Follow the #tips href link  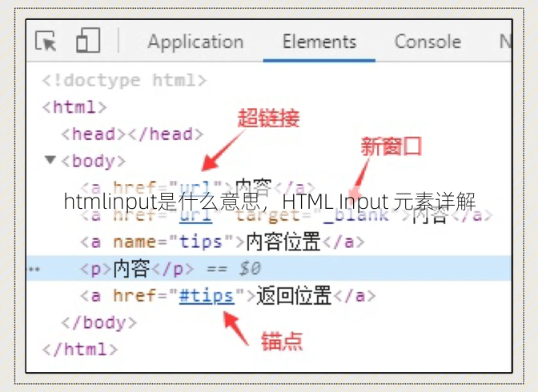coord(207,296)
